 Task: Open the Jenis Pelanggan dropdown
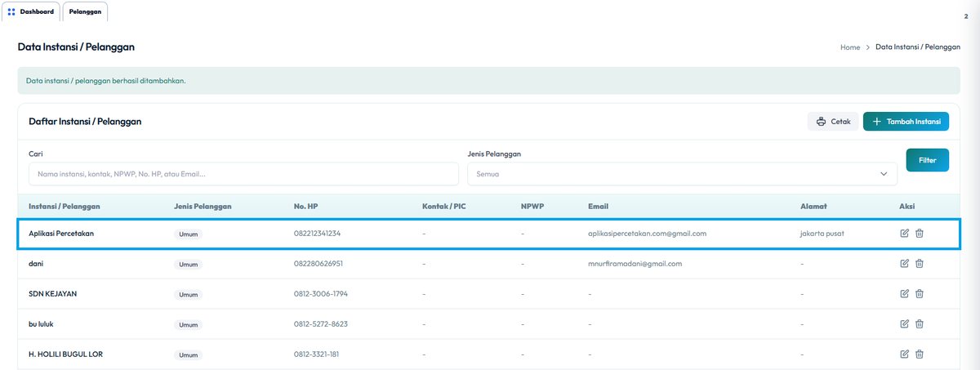point(682,174)
